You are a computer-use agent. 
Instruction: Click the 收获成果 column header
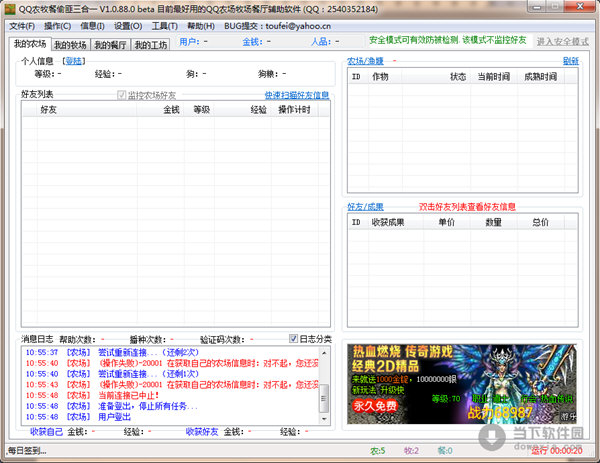(x=396, y=222)
